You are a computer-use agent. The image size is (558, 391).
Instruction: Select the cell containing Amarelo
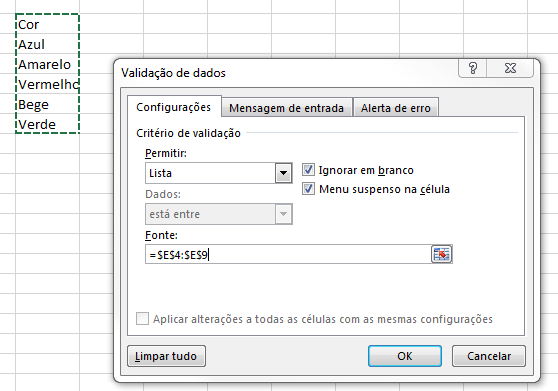click(x=47, y=64)
